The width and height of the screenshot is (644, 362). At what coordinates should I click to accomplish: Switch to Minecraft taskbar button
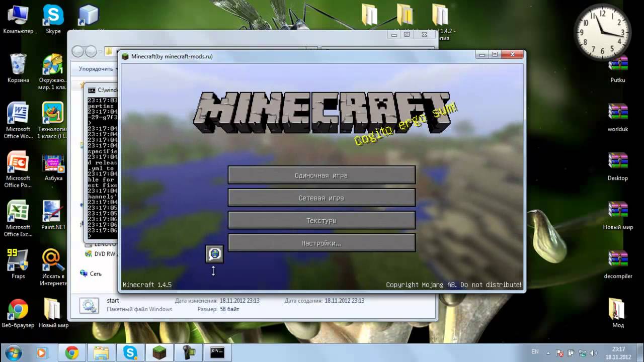pyautogui.click(x=159, y=352)
